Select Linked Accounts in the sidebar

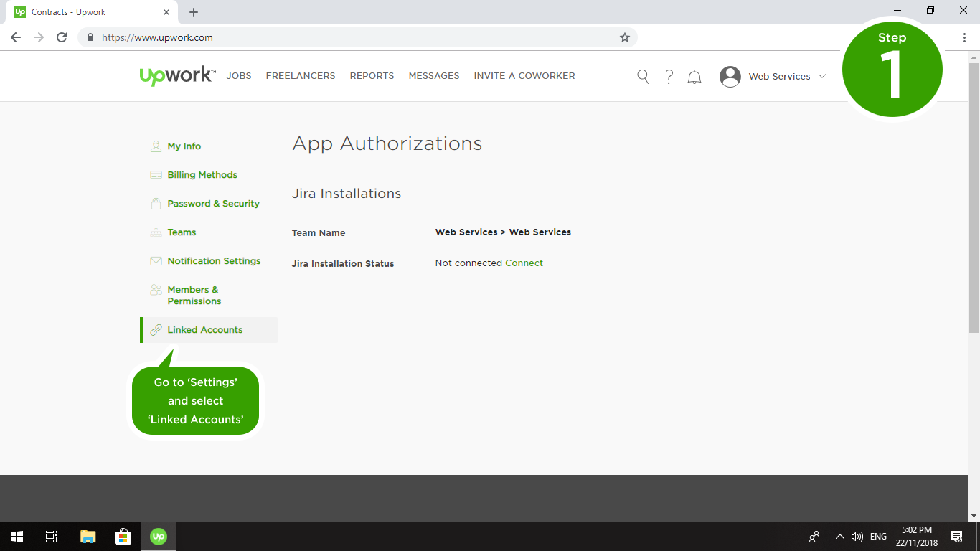click(x=205, y=330)
